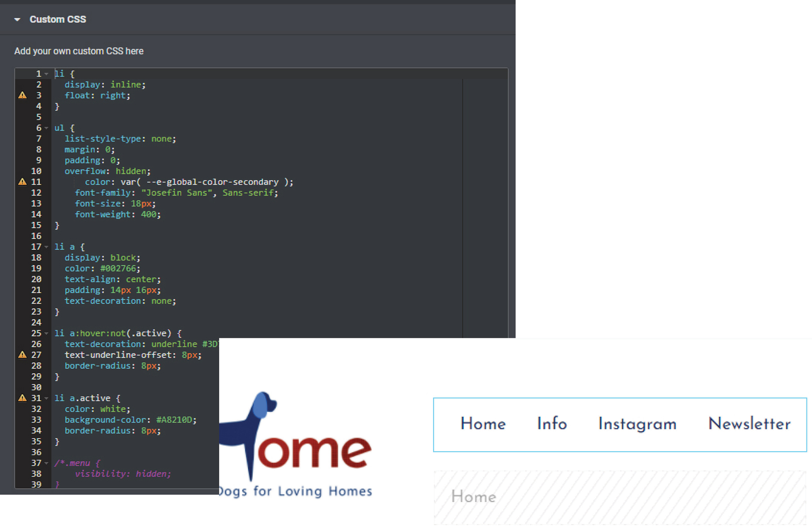Fold the li rule at line 1

click(x=46, y=73)
